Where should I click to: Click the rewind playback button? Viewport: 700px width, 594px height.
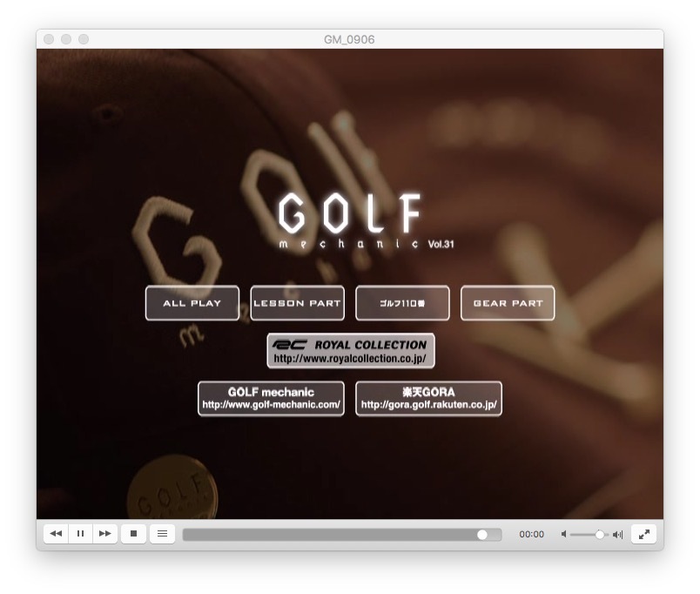pos(56,534)
